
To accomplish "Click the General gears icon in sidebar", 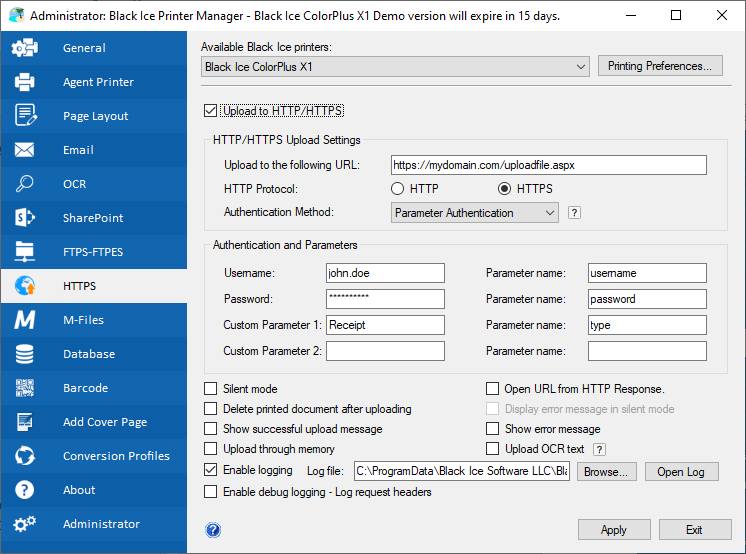I will [25, 48].
